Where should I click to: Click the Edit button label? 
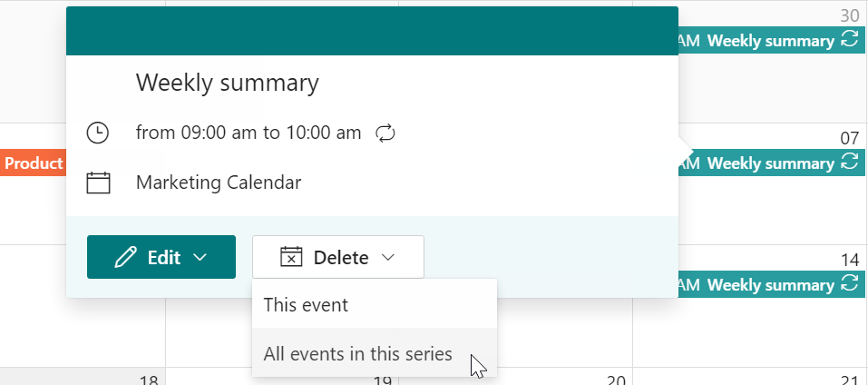tap(164, 258)
